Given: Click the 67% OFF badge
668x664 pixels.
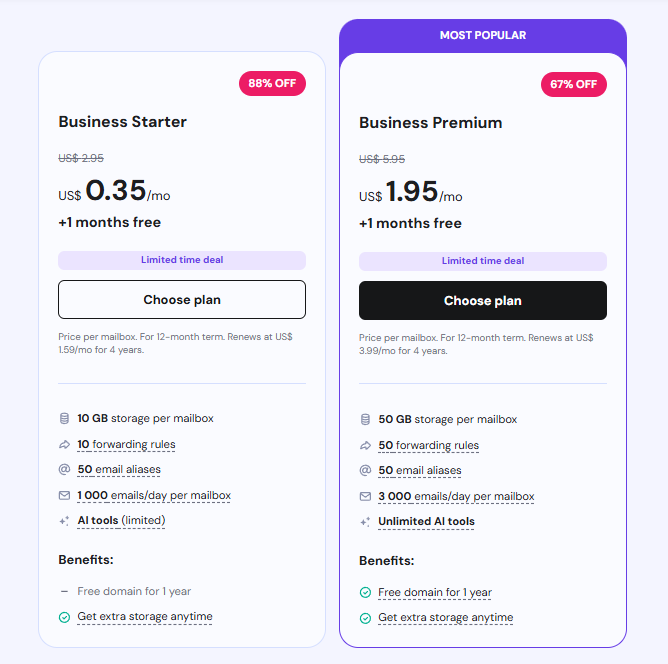Looking at the screenshot, I should pyautogui.click(x=573, y=84).
